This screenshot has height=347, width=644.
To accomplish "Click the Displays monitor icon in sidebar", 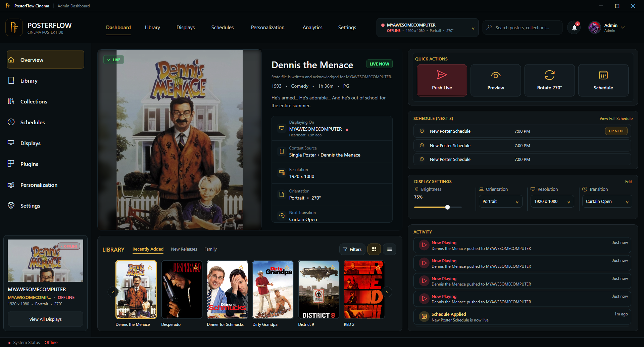I will click(11, 143).
